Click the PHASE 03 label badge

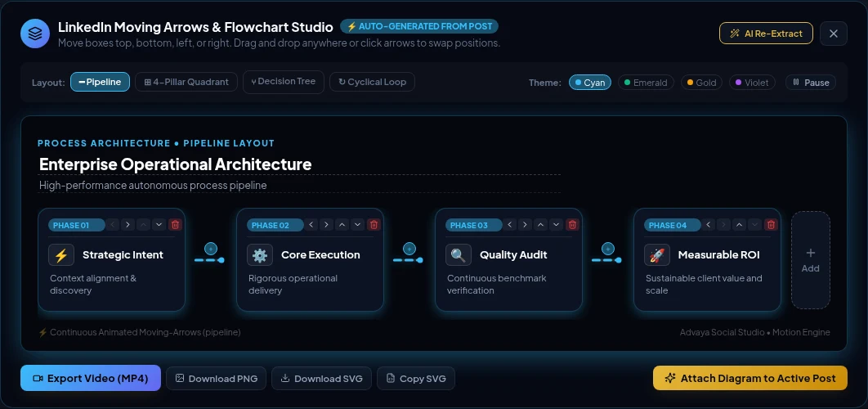click(x=474, y=225)
